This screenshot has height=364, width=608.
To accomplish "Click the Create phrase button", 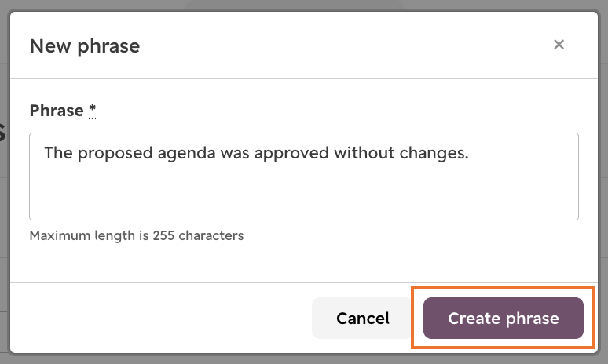I will click(x=504, y=318).
